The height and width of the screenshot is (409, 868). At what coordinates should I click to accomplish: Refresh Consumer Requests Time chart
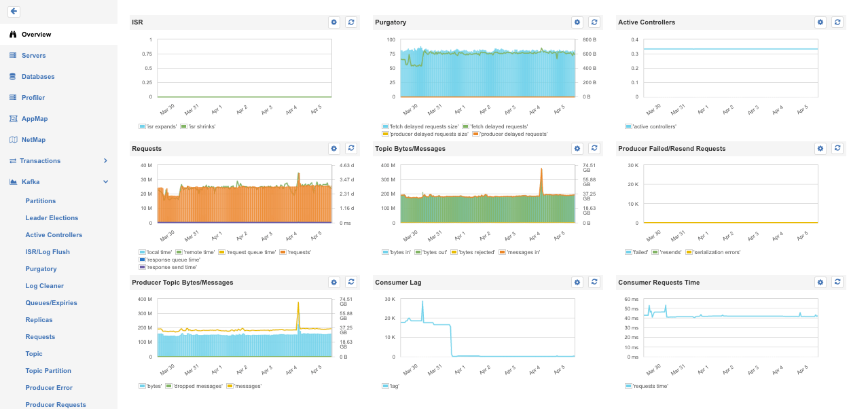pyautogui.click(x=837, y=282)
